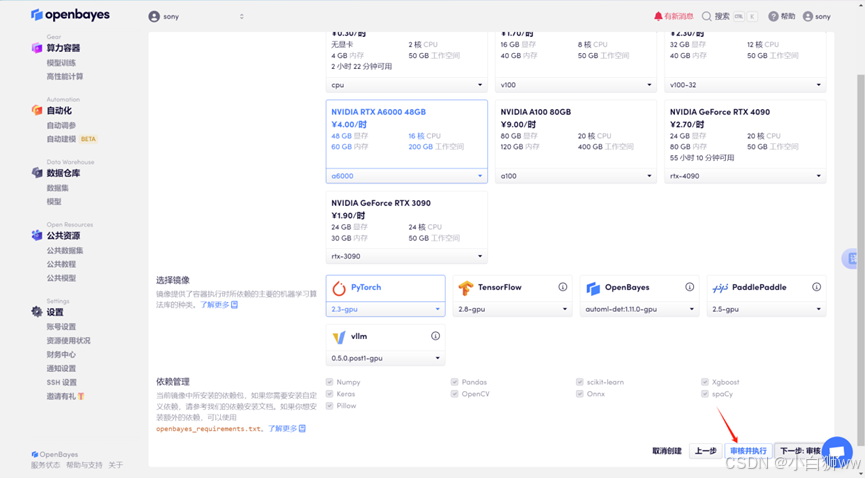Click 了解更多 link under 选择镜像
The width and height of the screenshot is (865, 478).
[x=218, y=305]
